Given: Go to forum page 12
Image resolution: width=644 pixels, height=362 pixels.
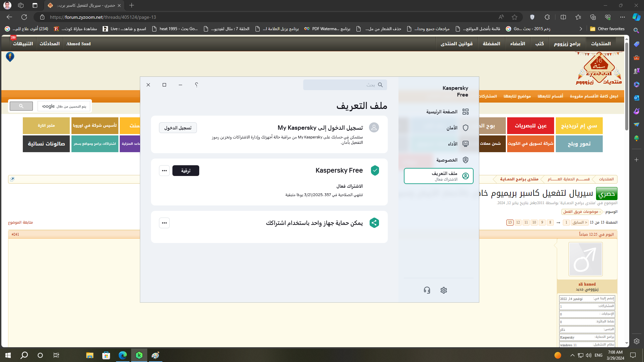Looking at the screenshot, I should point(518,222).
